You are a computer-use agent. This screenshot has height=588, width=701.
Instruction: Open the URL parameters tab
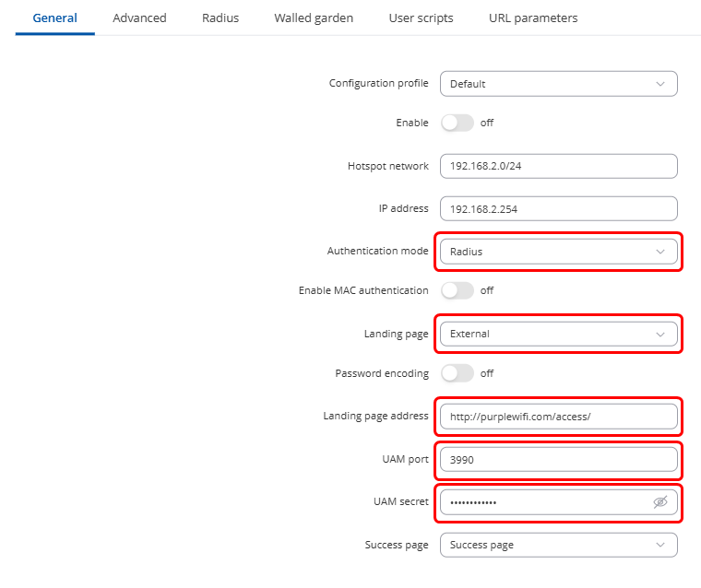pyautogui.click(x=533, y=18)
